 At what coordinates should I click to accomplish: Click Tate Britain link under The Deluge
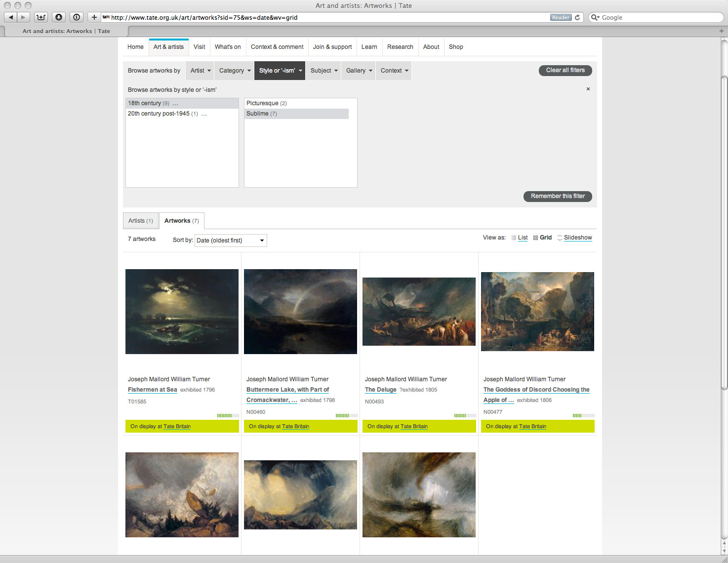(414, 426)
